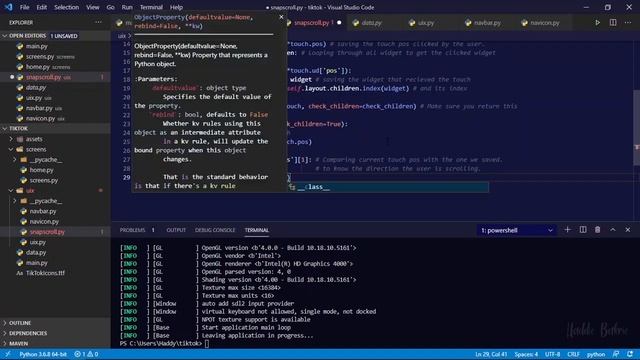
Task: Open the View menu
Action: coord(93,7)
